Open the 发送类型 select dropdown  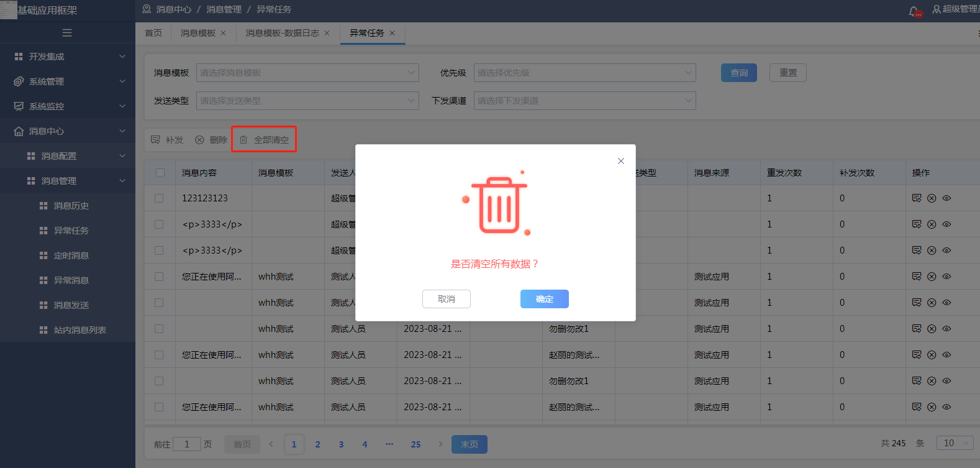(307, 101)
